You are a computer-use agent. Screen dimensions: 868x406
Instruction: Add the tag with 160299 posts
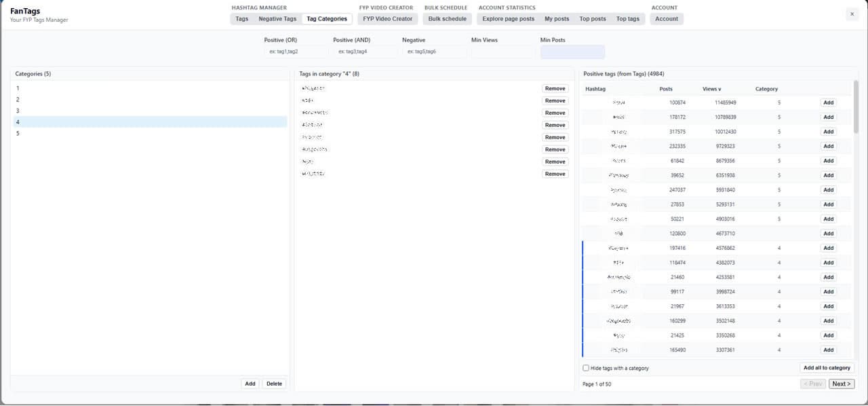coord(828,321)
